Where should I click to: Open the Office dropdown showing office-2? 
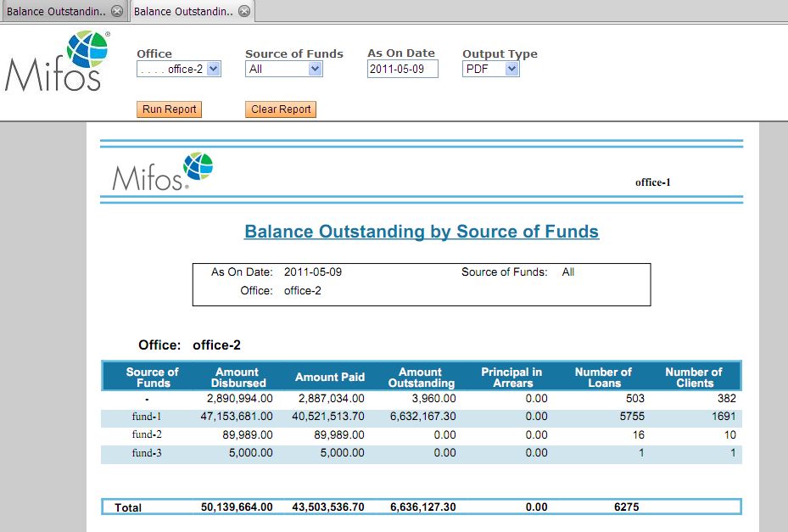coord(178,70)
